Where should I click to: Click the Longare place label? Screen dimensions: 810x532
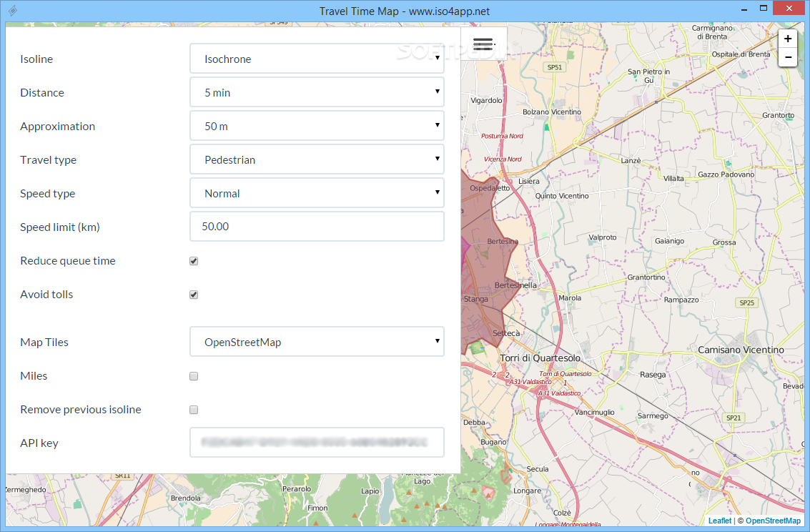[x=527, y=491]
